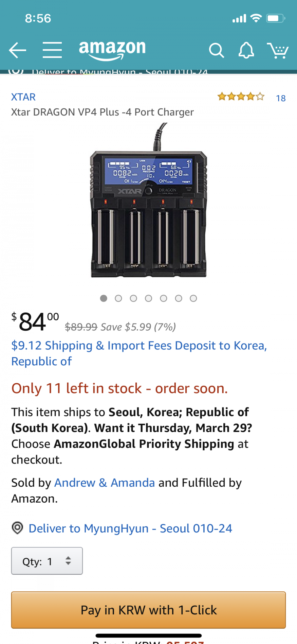Viewport: 297px width, 644px height.
Task: Open the hamburger menu
Action: [x=52, y=50]
